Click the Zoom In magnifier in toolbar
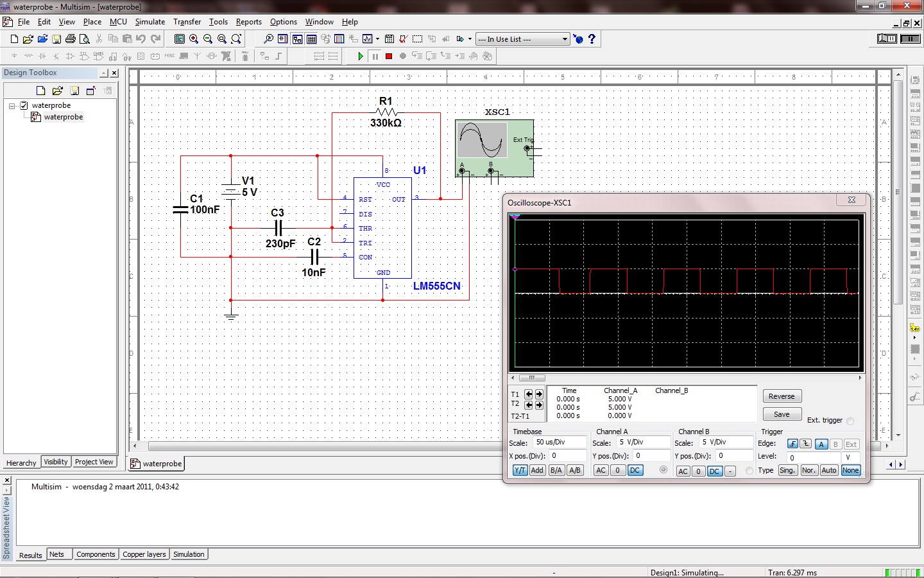This screenshot has width=924, height=578. tap(194, 39)
